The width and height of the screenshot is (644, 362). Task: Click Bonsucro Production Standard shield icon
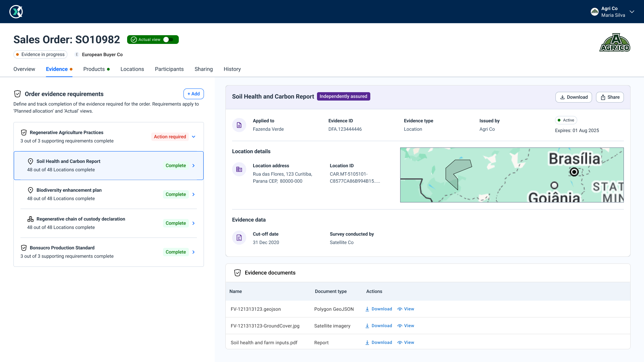(x=24, y=248)
